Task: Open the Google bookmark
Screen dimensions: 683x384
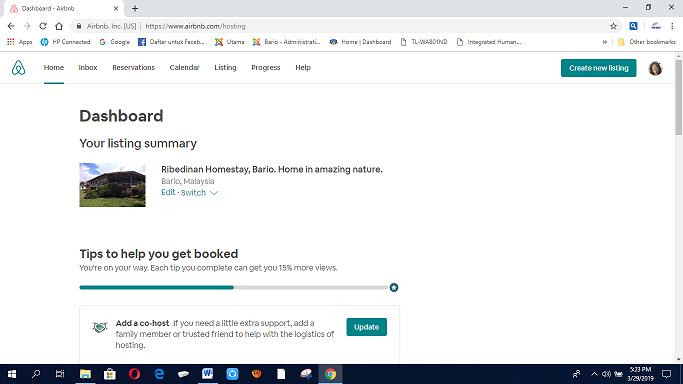Action: [x=115, y=42]
